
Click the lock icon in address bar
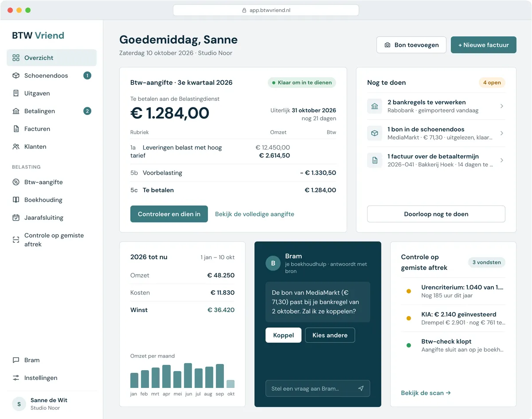pos(244,10)
